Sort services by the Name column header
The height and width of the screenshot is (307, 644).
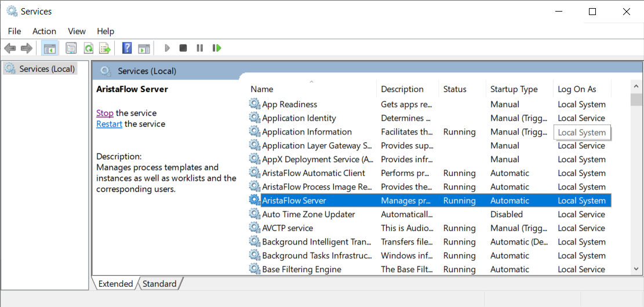[262, 89]
